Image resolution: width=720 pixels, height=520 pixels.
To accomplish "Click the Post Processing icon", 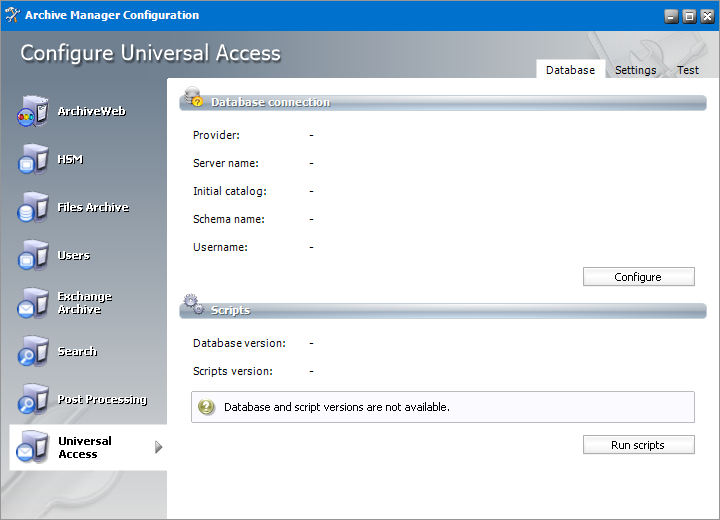I will (x=32, y=400).
